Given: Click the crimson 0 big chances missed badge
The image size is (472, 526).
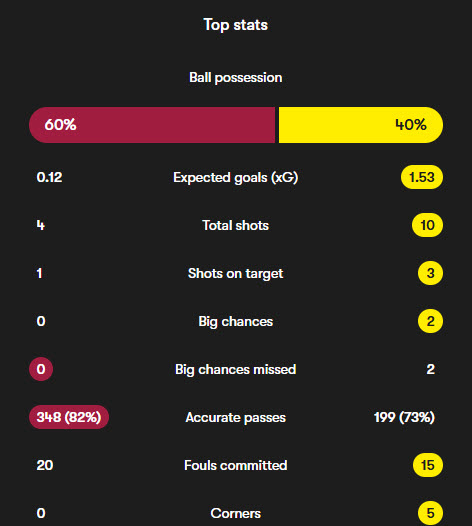Looking at the screenshot, I should pos(41,369).
